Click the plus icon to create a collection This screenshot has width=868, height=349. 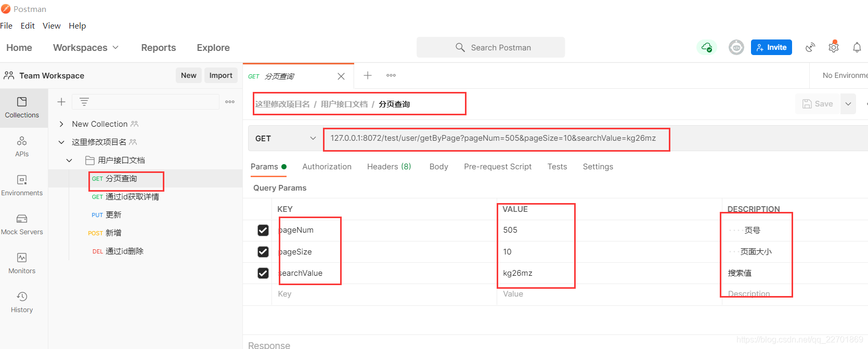click(61, 102)
